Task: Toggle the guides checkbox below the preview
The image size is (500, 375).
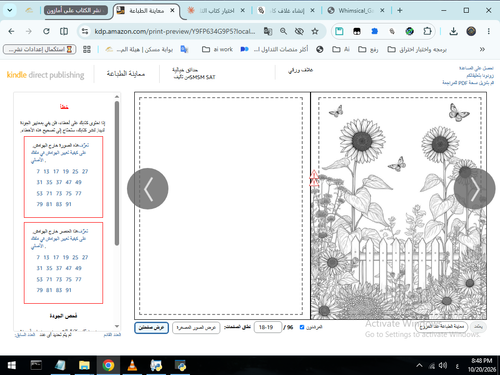Action: 302,327
